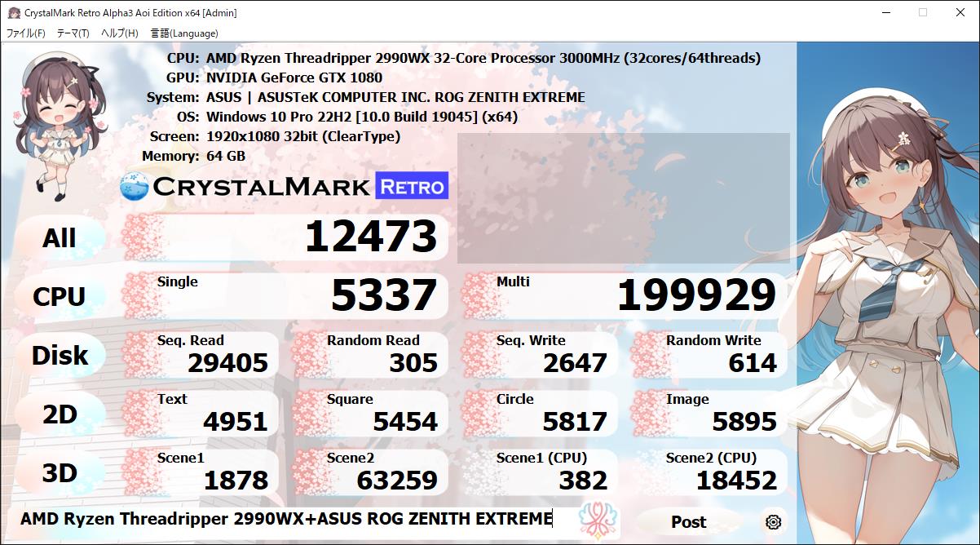This screenshot has width=980, height=545.
Task: Click the All benchmark button
Action: (x=60, y=238)
